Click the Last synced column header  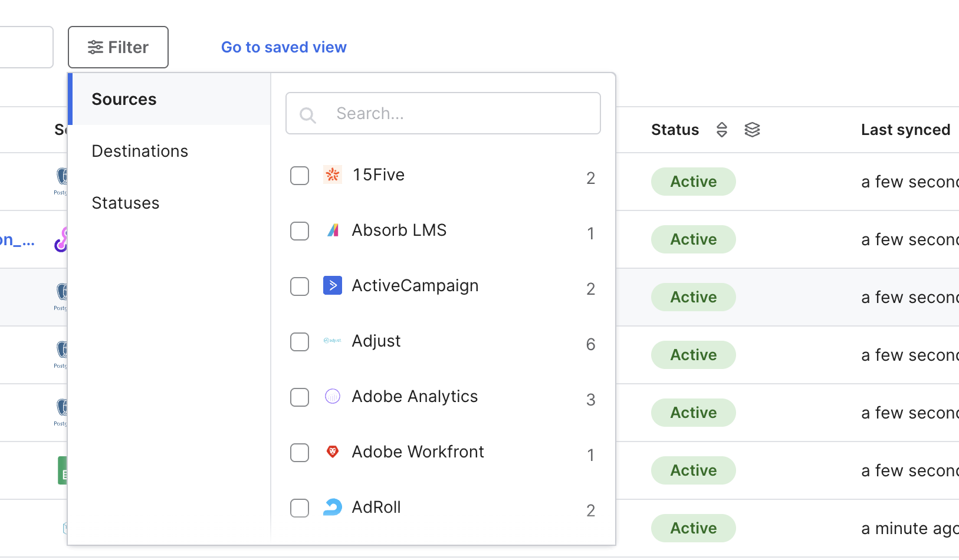[905, 130]
